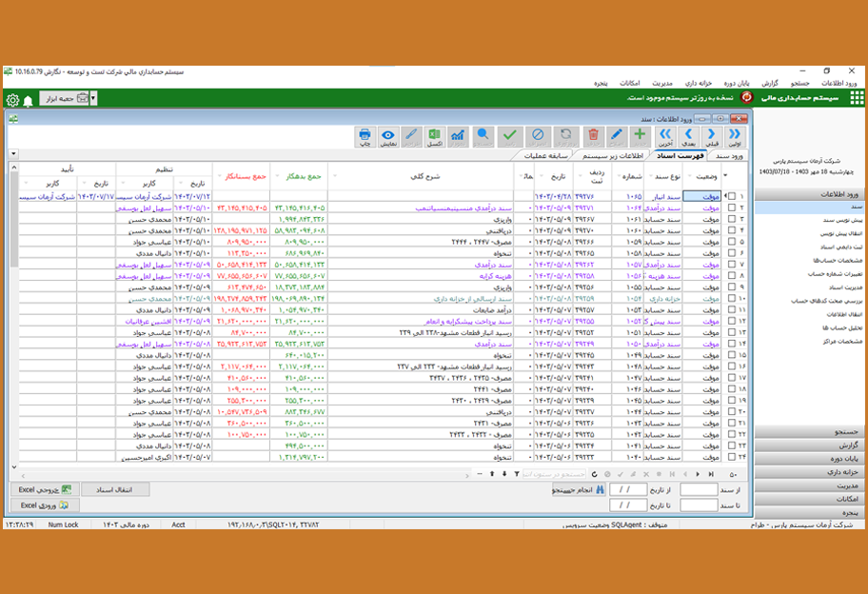Image resolution: width=868 pixels, height=594 pixels.
Task: Expand the گزارش section in right sidebar
Action: coord(809,445)
